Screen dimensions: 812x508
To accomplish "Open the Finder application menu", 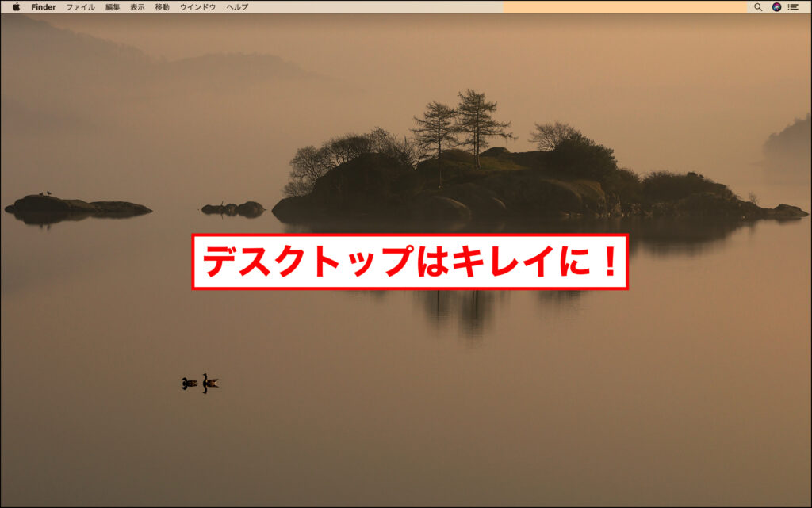I will [44, 7].
